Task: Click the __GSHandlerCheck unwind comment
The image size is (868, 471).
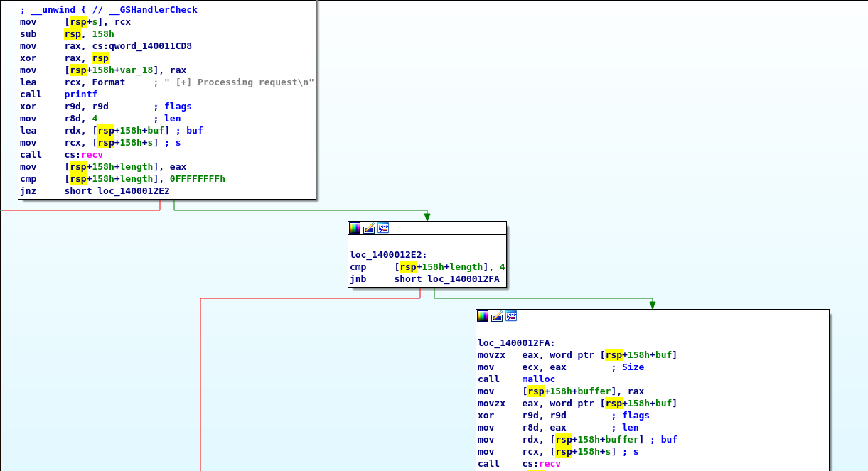Action: click(153, 10)
